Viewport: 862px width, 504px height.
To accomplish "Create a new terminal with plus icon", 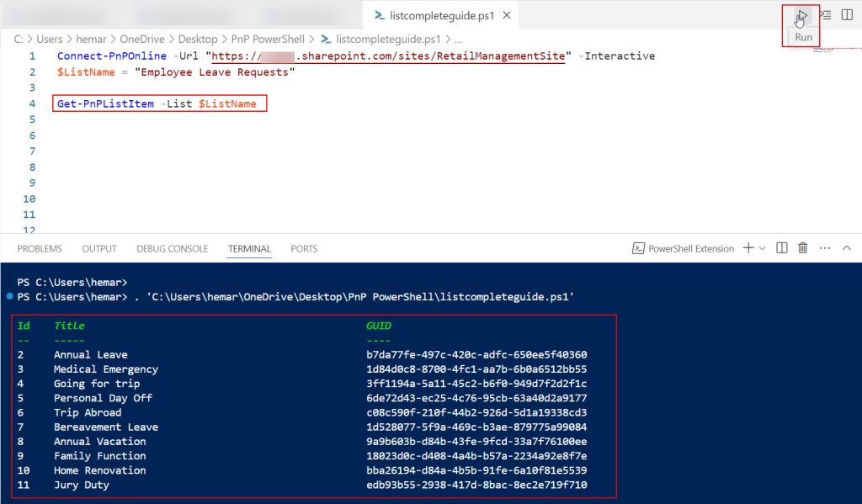I will 748,248.
